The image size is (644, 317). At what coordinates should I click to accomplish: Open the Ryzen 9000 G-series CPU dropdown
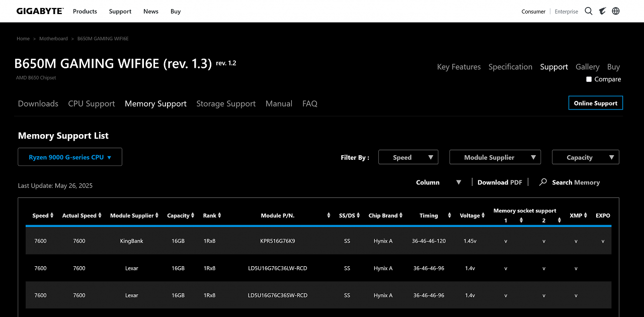(x=70, y=157)
